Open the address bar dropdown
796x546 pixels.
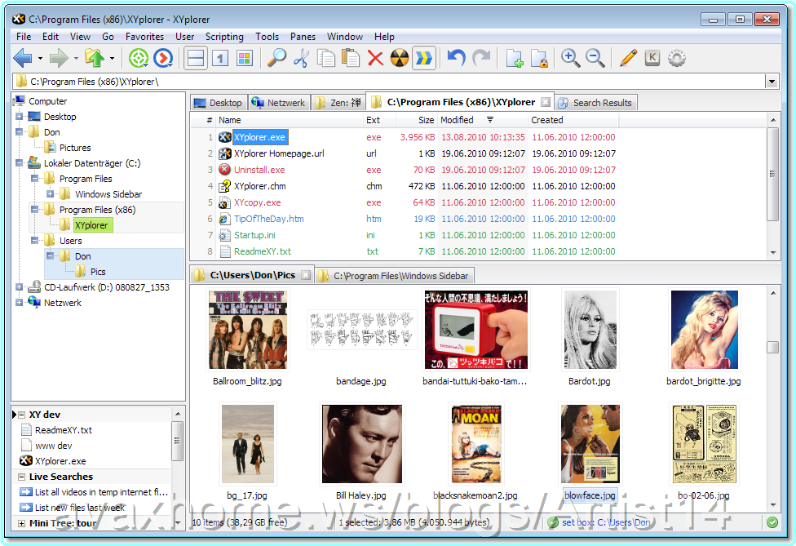[772, 82]
